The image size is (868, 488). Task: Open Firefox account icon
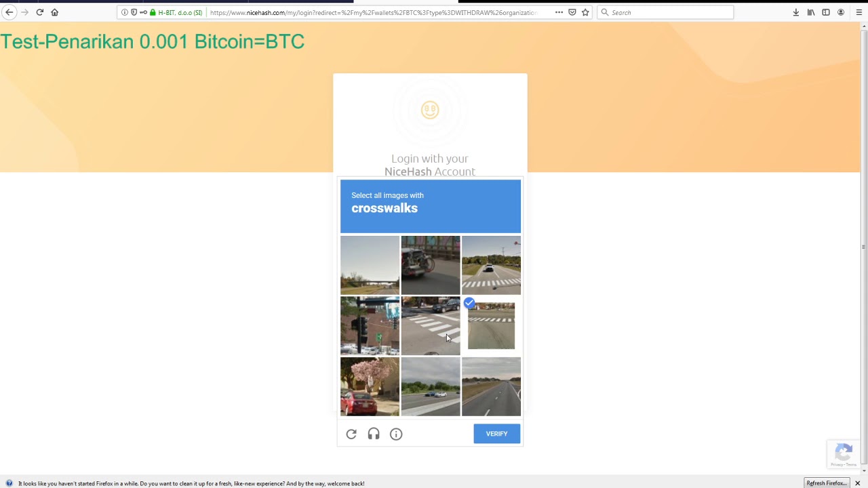click(x=841, y=12)
